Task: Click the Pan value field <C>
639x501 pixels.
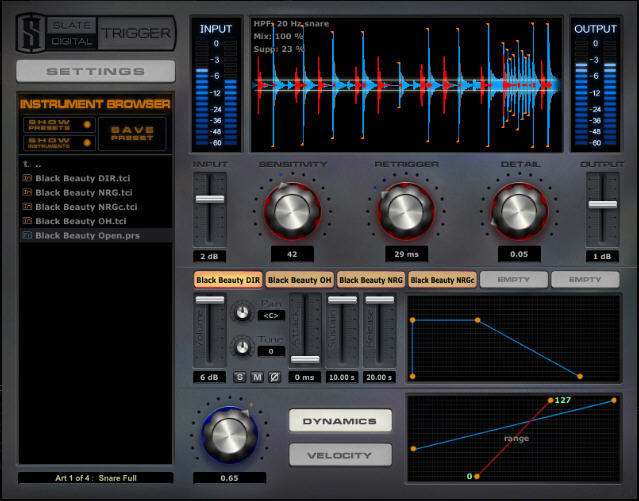Action: pos(271,316)
